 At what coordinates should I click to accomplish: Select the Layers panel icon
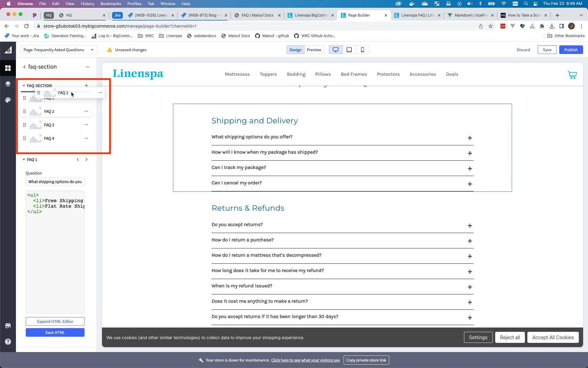[8, 84]
